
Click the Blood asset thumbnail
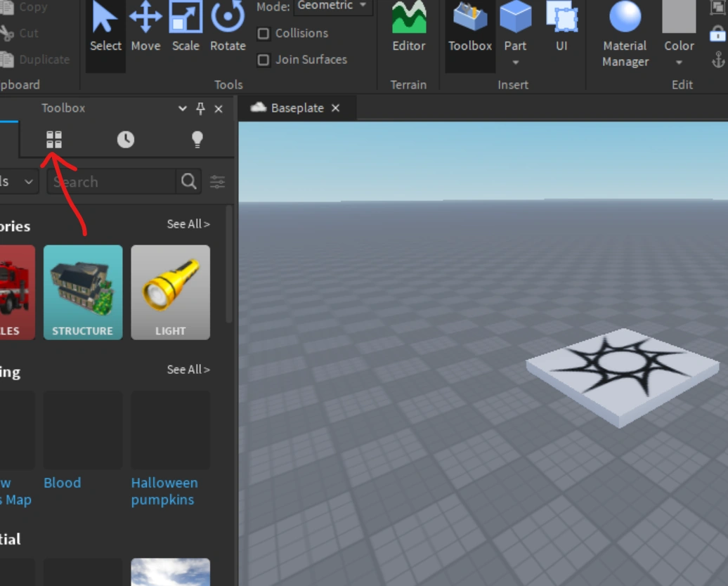coord(83,430)
